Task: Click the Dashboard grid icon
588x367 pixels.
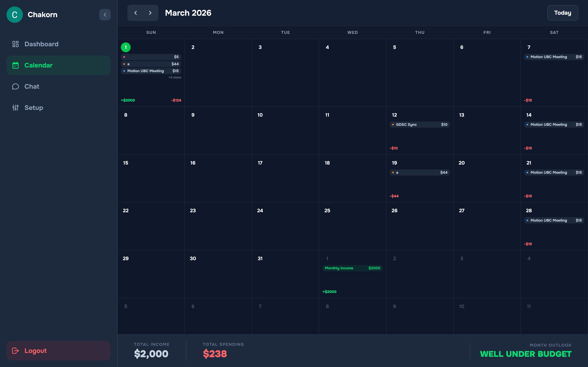Action: pyautogui.click(x=16, y=44)
